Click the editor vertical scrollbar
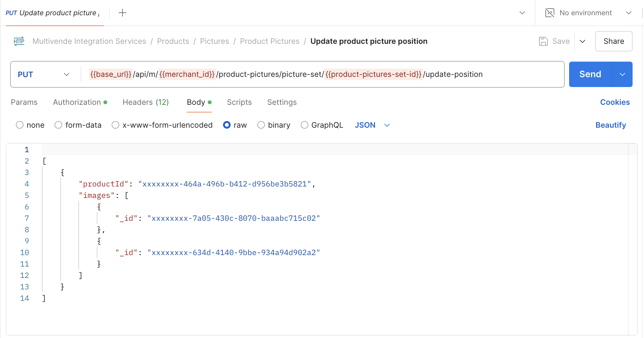Viewport: 644px width, 338px height. click(633, 239)
